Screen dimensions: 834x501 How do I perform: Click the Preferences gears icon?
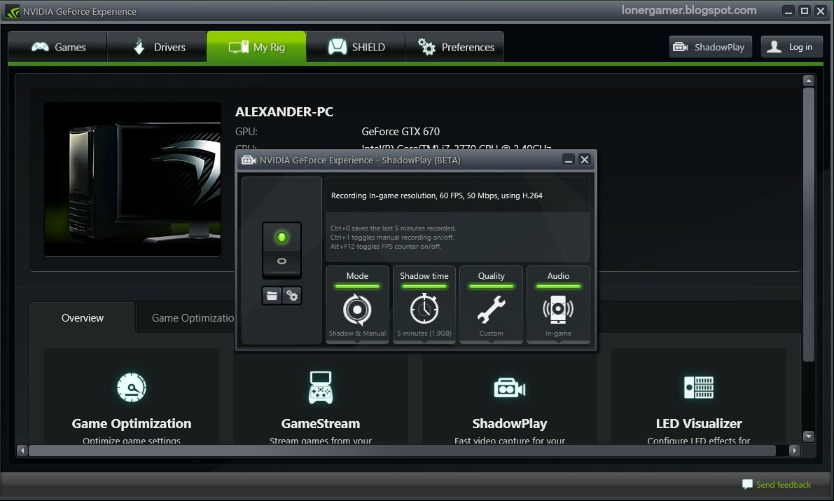click(426, 47)
